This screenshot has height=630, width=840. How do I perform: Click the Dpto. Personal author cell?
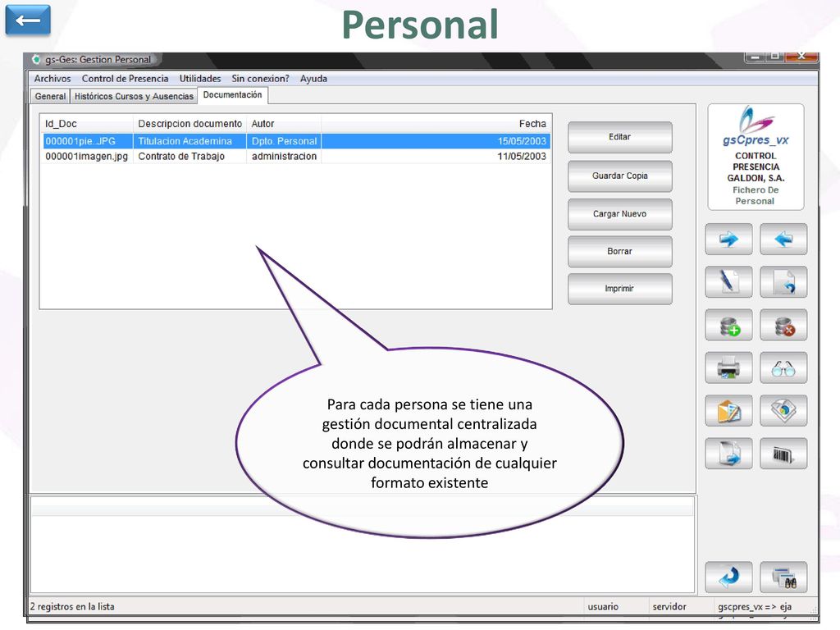coord(284,141)
